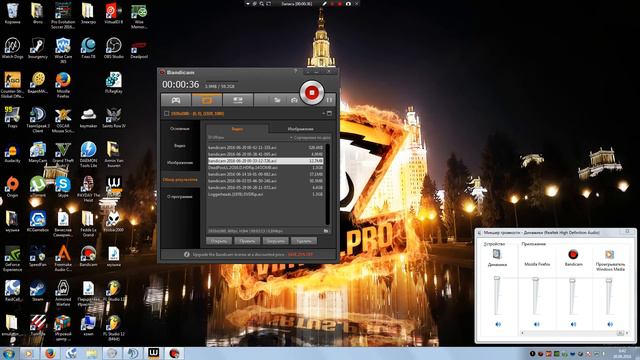Viewport: 640px width, 360px height.
Task: Open the Origin desktop shortcut
Action: click(12, 187)
